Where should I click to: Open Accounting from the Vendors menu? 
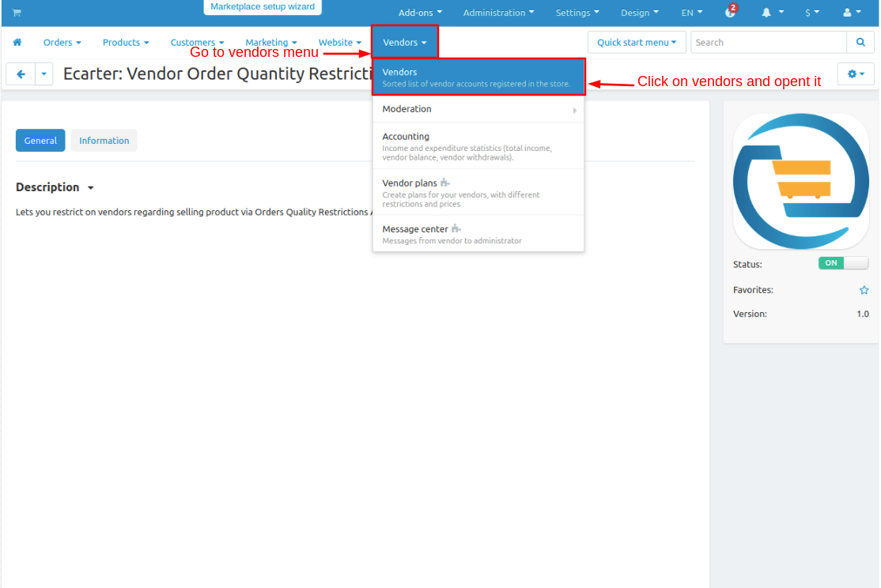[x=478, y=145]
